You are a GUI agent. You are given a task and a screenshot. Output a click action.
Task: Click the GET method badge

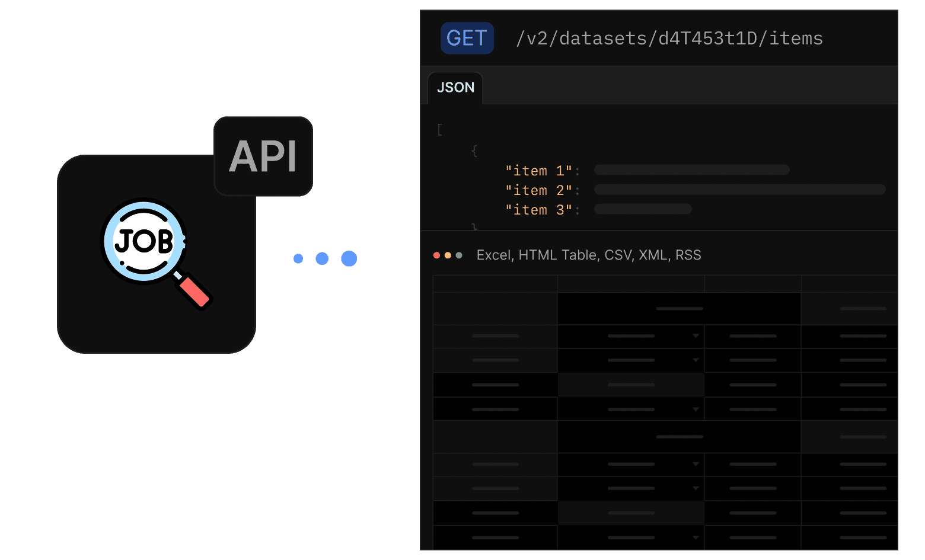467,38
